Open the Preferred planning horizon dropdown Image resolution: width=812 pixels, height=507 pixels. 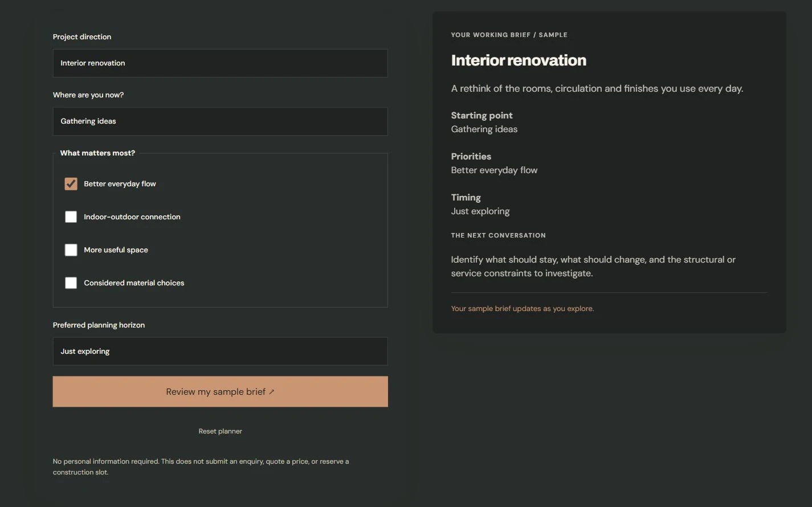(x=220, y=351)
